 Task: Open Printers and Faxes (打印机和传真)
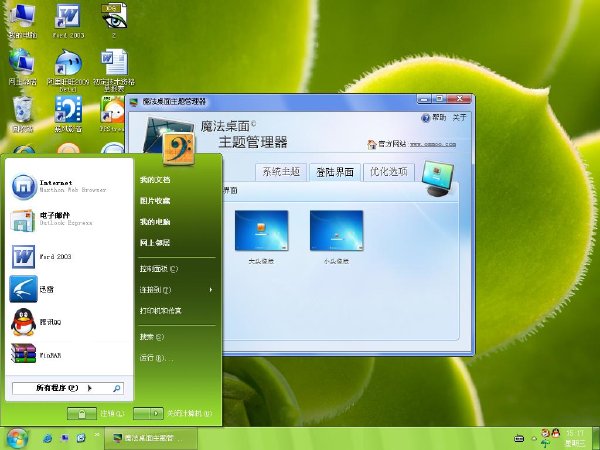[161, 311]
